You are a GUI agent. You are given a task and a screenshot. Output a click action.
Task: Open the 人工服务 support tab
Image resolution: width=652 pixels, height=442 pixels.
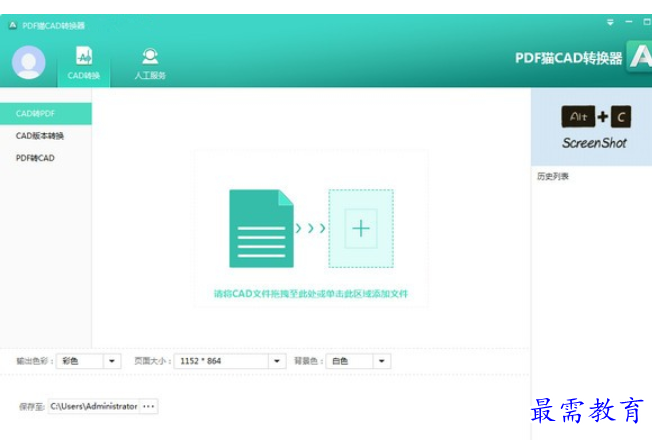click(x=150, y=63)
